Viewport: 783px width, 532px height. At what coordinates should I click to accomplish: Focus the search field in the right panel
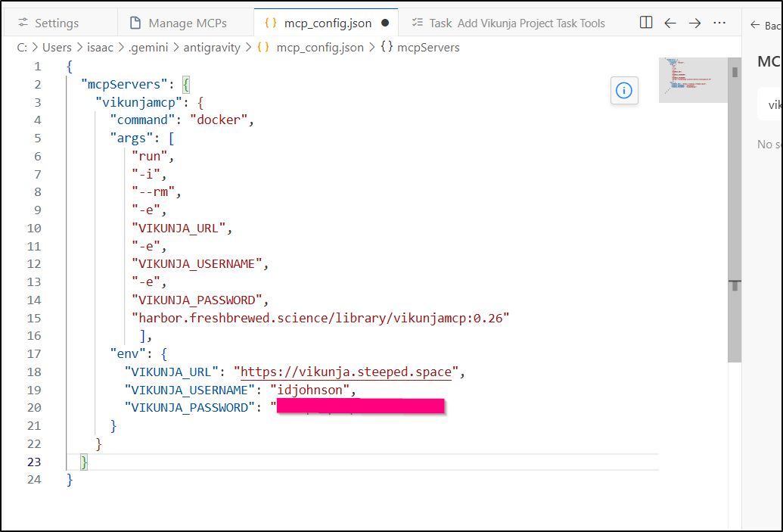(770, 104)
